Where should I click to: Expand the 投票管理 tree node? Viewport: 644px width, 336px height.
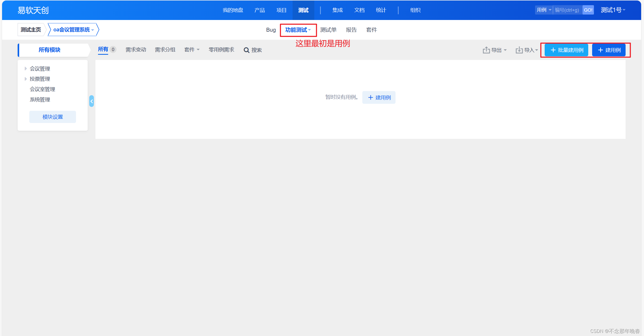coord(26,79)
